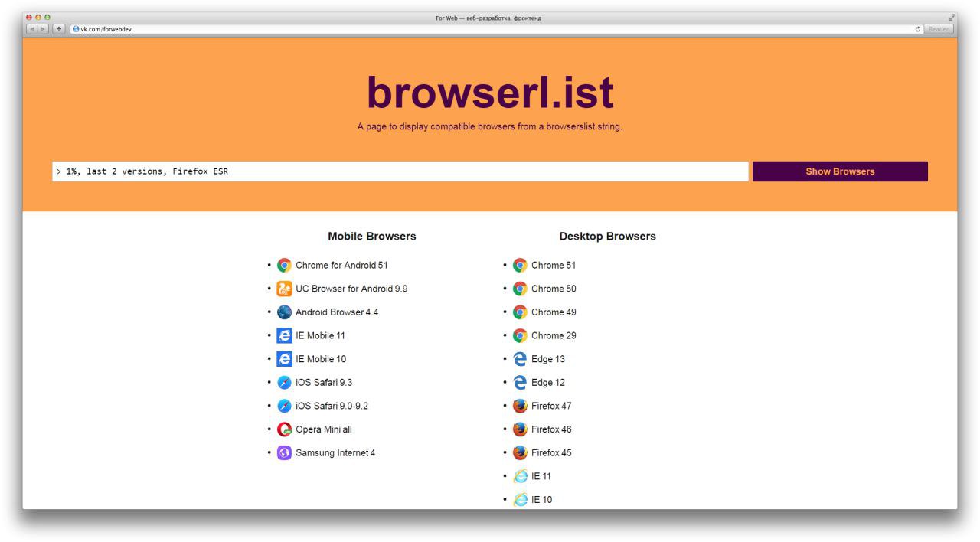Click the Chrome 51 desktop icon
Image resolution: width=980 pixels, height=542 pixels.
point(520,266)
